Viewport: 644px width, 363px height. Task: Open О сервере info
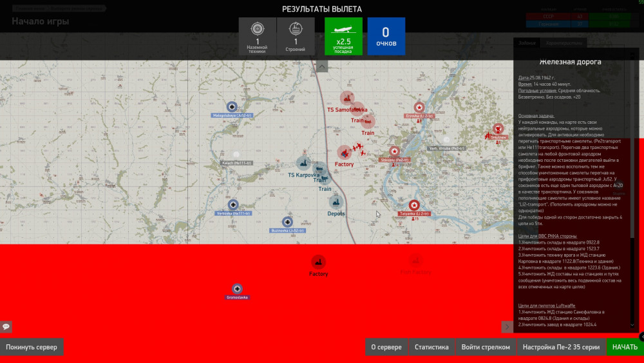386,347
